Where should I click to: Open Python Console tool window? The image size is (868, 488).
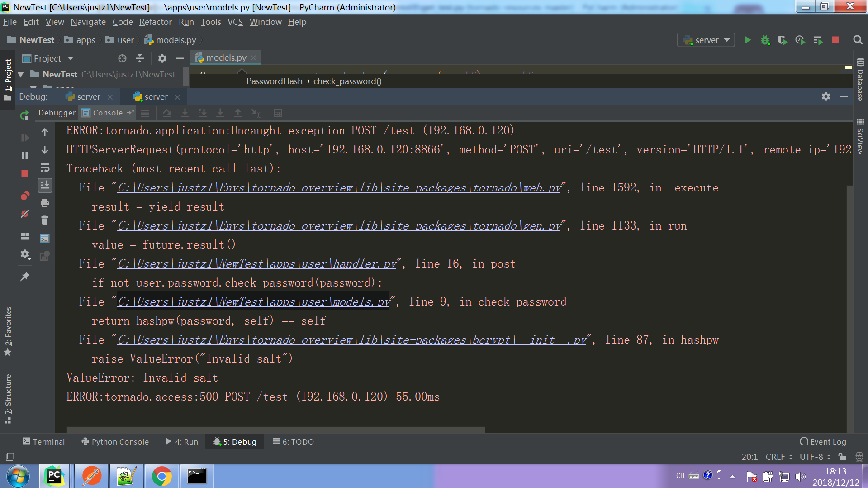(x=115, y=442)
